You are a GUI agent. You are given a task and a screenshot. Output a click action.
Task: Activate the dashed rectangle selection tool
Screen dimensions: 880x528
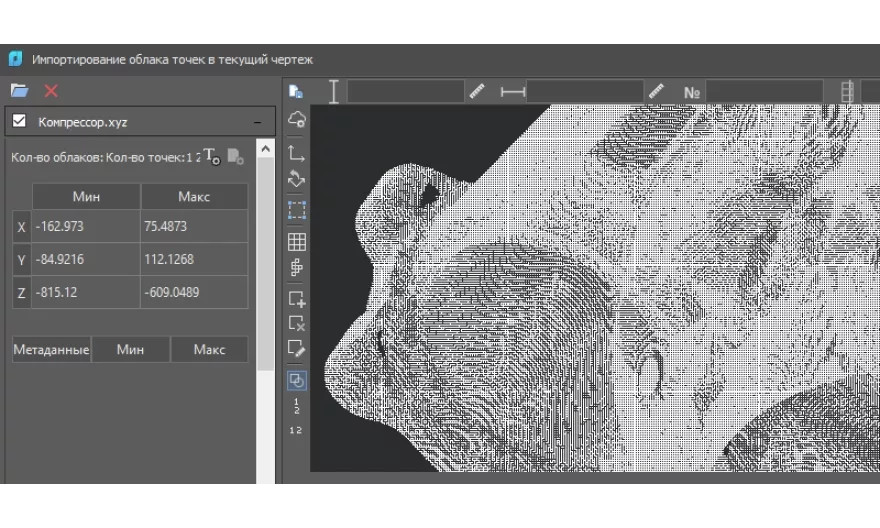[x=296, y=210]
